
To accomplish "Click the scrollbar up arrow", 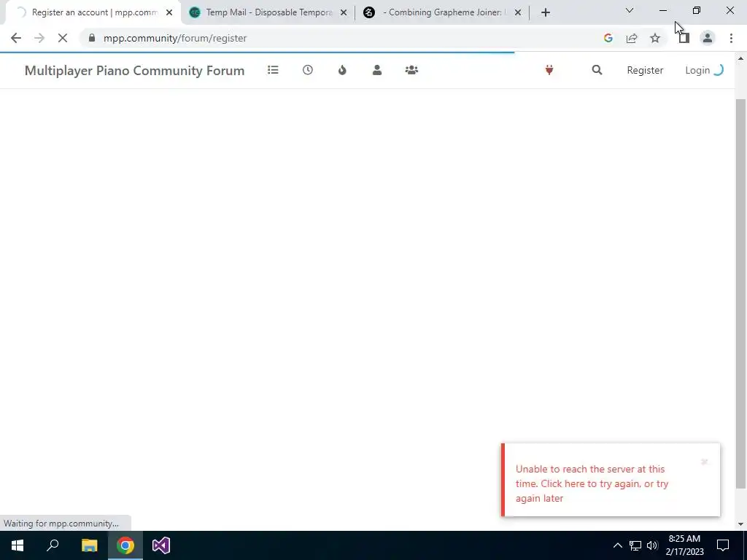I will 740,58.
